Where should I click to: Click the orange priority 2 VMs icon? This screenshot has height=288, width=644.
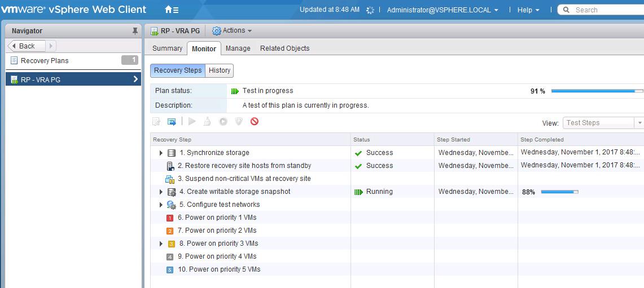(170, 231)
